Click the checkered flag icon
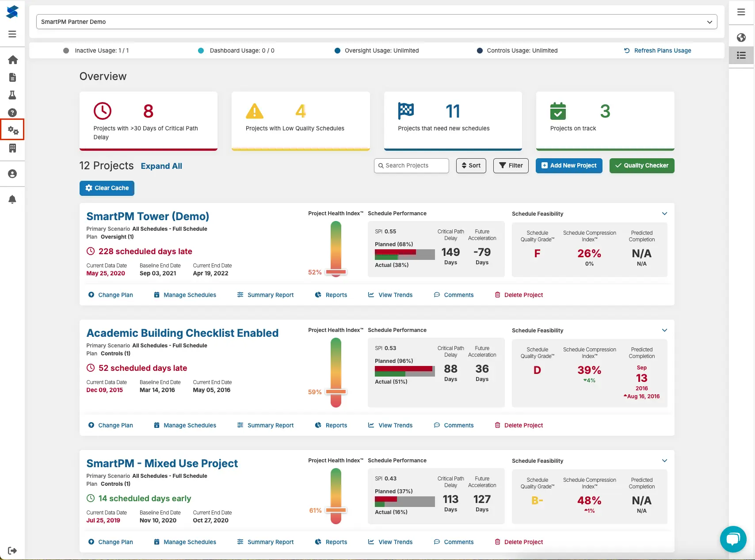The height and width of the screenshot is (560, 755). pyautogui.click(x=406, y=111)
